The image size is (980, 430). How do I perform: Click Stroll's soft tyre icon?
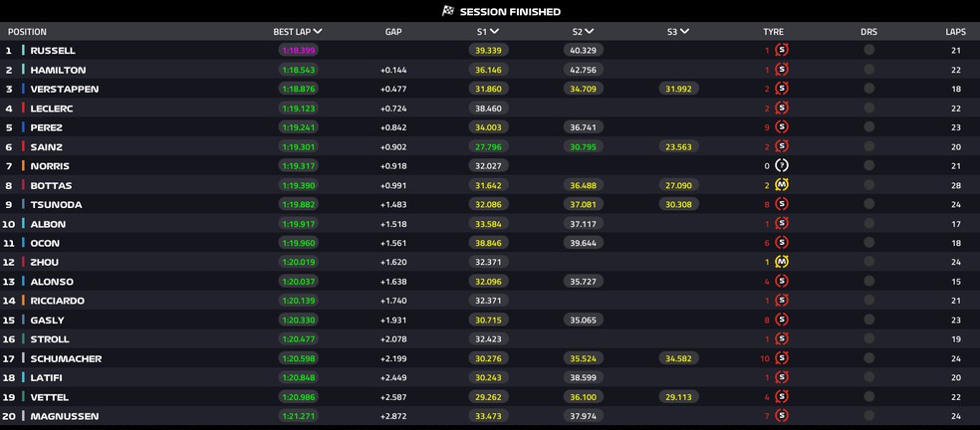pyautogui.click(x=781, y=338)
